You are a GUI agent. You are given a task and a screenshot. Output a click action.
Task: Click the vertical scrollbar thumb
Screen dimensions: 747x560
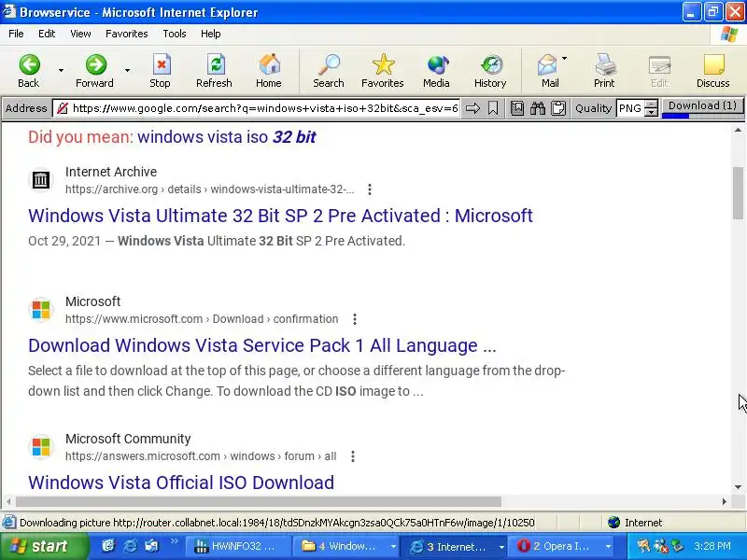point(738,193)
